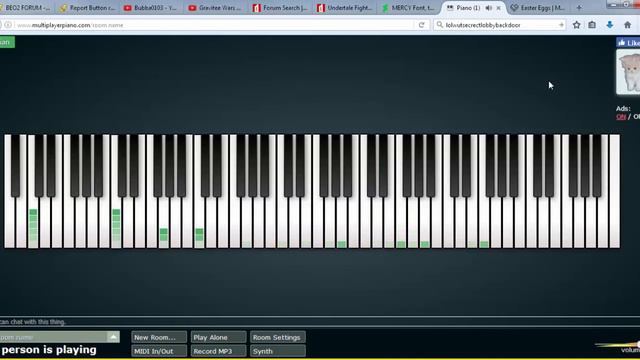
Task: Click the search go arrow
Action: click(561, 25)
